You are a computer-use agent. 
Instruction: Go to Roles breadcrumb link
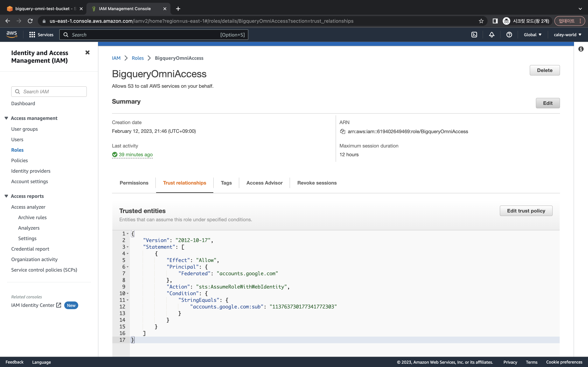[138, 58]
